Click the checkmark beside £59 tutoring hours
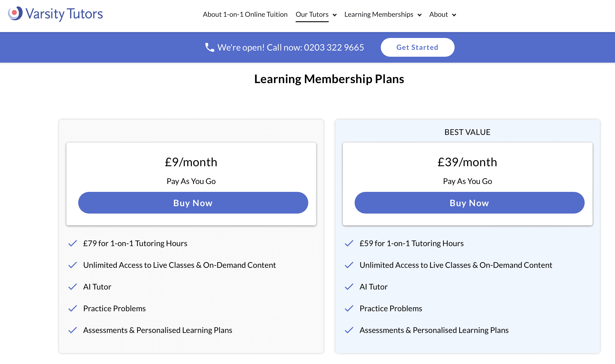 [349, 243]
